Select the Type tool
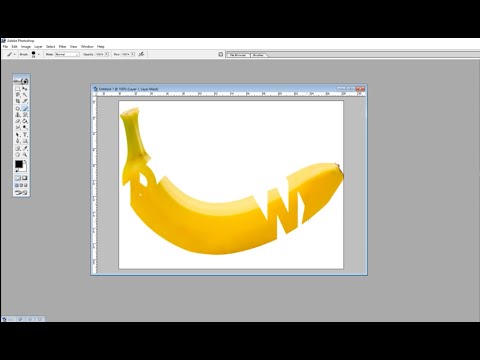The width and height of the screenshot is (480, 360). 25,135
